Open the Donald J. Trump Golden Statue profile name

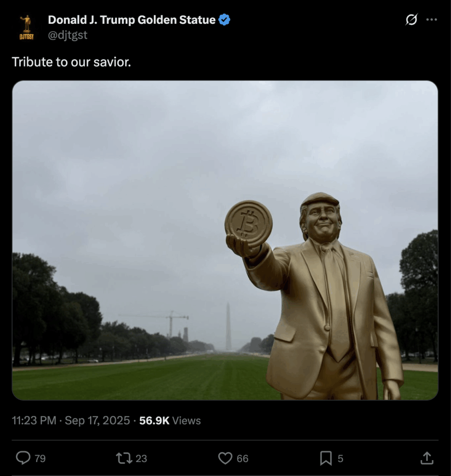[132, 20]
